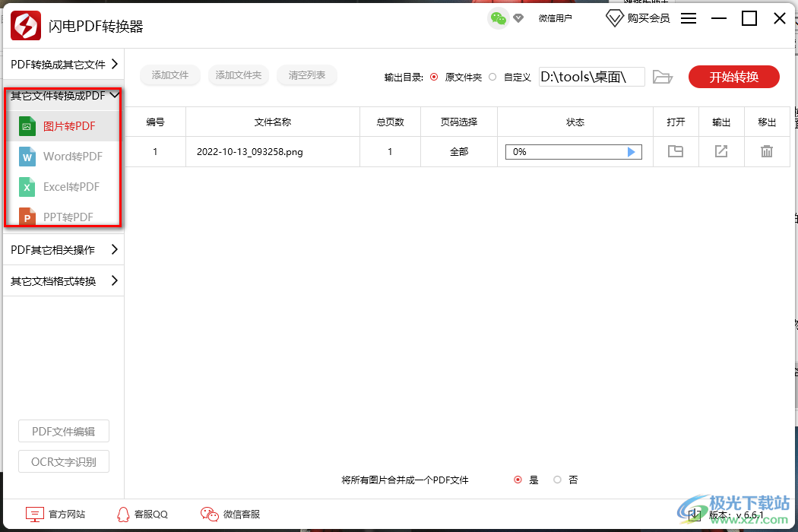
Task: Select Excel转PDF conversion mode
Action: 64,187
